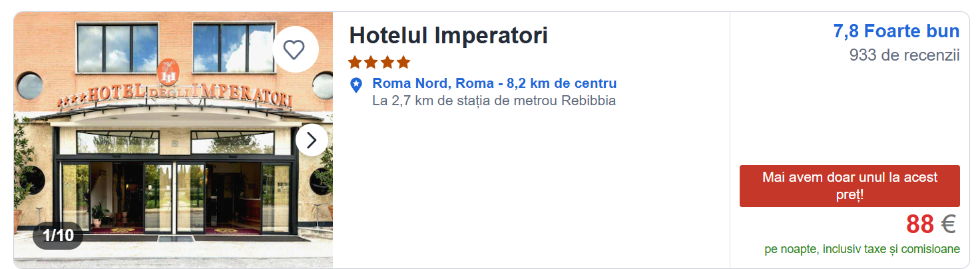
Task: Save Hotelul Imperatori with the heart icon
Action: [x=294, y=49]
